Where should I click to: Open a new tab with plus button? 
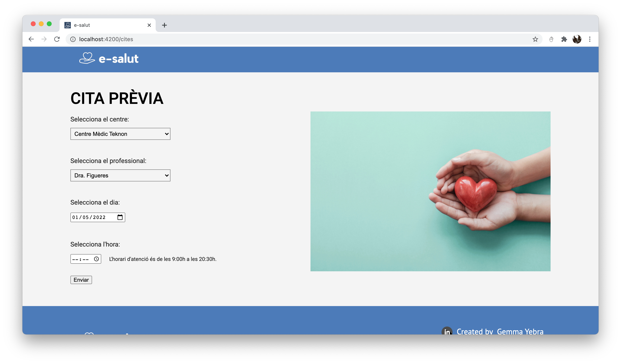164,25
